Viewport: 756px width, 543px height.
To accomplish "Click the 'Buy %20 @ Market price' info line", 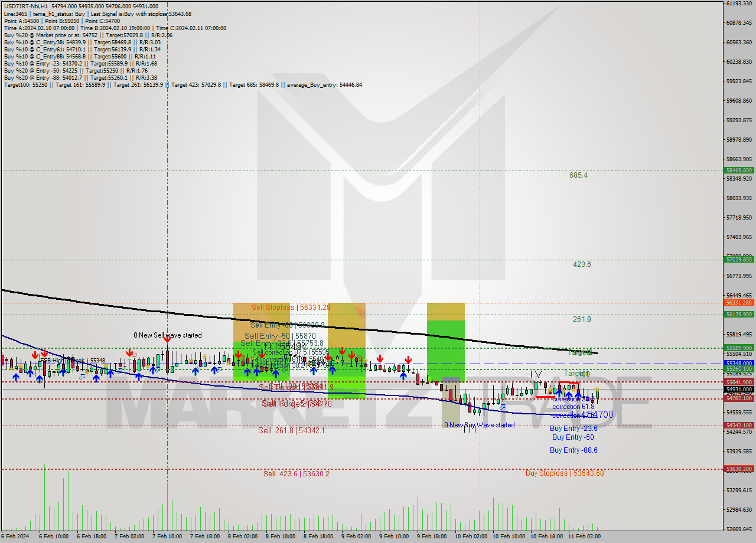I will pos(88,35).
